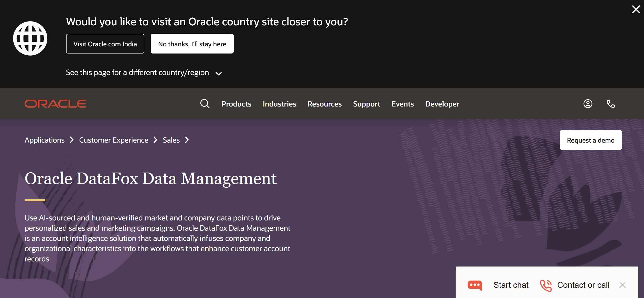The width and height of the screenshot is (644, 298).
Task: Click the phone contact icon in header
Action: pyautogui.click(x=611, y=104)
